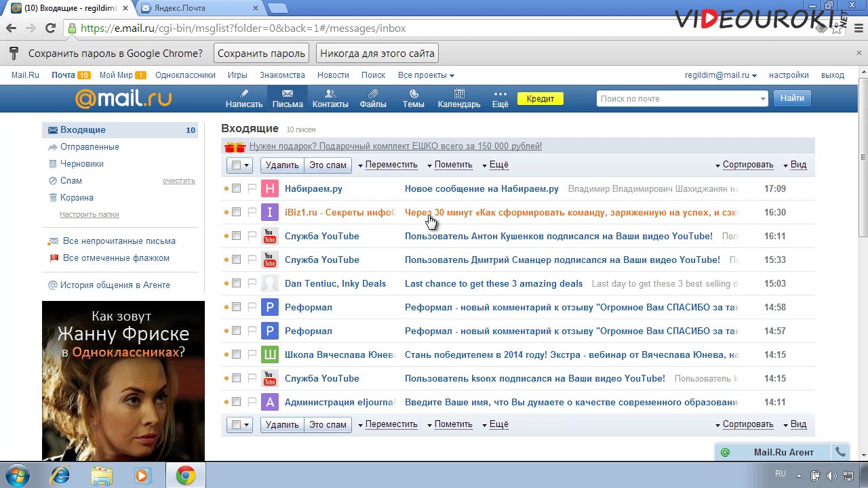This screenshot has height=488, width=868.
Task: Check the iBiz1.ru message checkbox
Action: click(236, 212)
